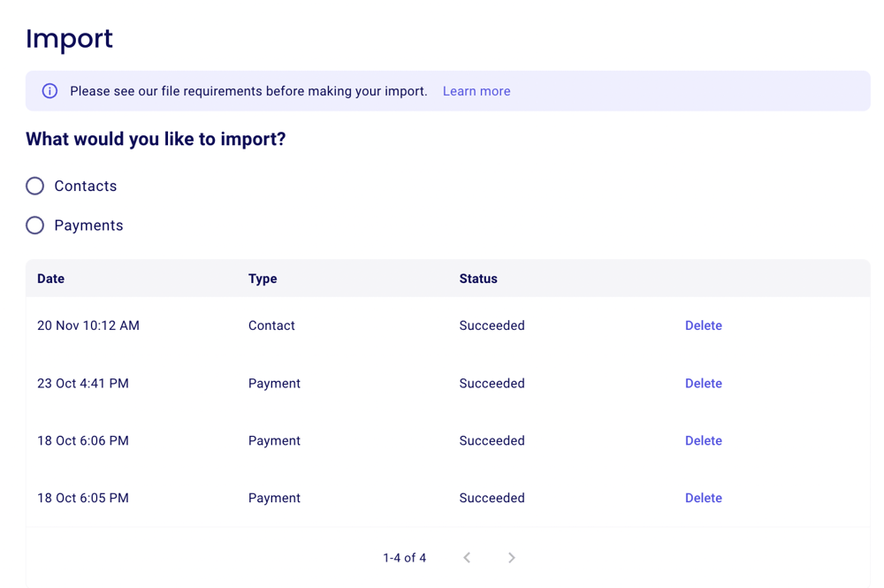The height and width of the screenshot is (588, 884).
Task: Select the 23 Oct 4:41 PM row
Action: 83,383
